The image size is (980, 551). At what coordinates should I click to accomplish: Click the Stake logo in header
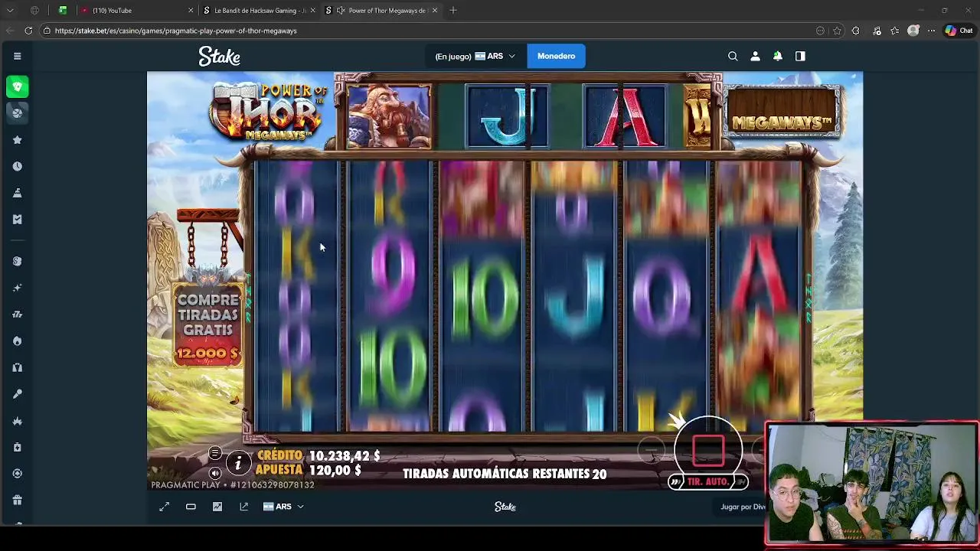pos(219,56)
